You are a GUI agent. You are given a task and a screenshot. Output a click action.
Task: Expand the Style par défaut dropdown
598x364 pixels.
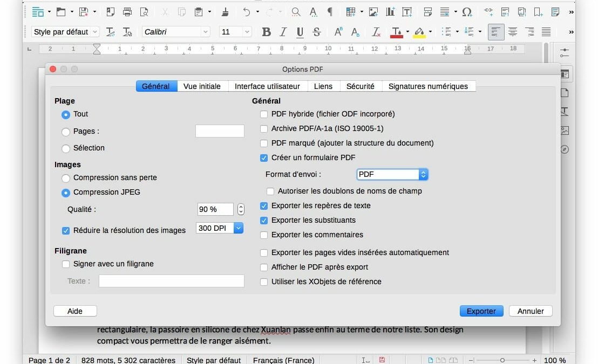tap(95, 32)
